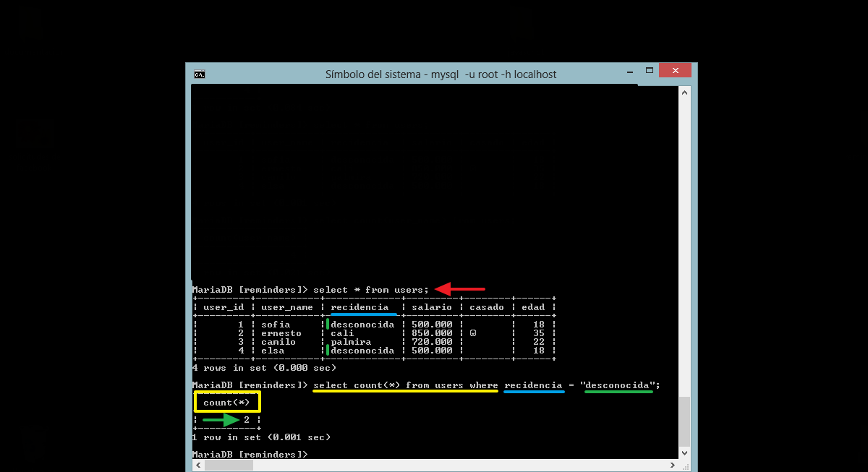The height and width of the screenshot is (472, 868).
Task: Close the mysql command prompt window
Action: (675, 71)
